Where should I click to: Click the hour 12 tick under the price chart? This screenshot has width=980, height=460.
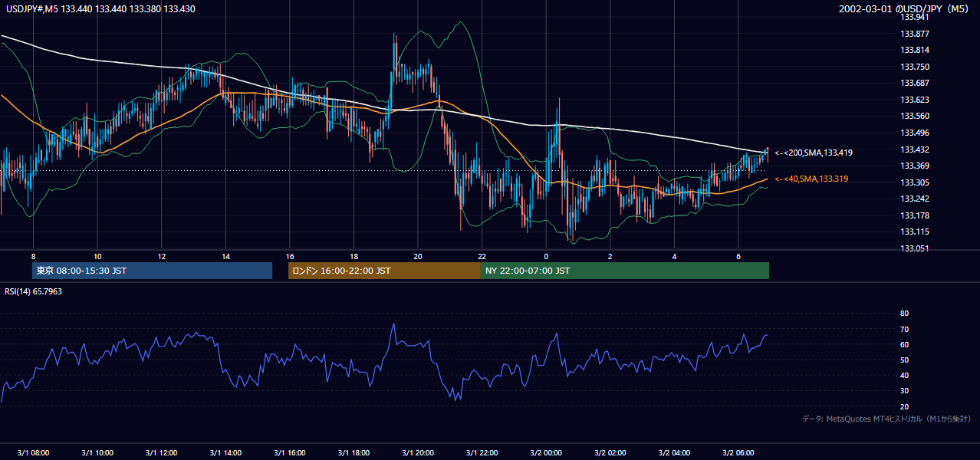coord(161,255)
